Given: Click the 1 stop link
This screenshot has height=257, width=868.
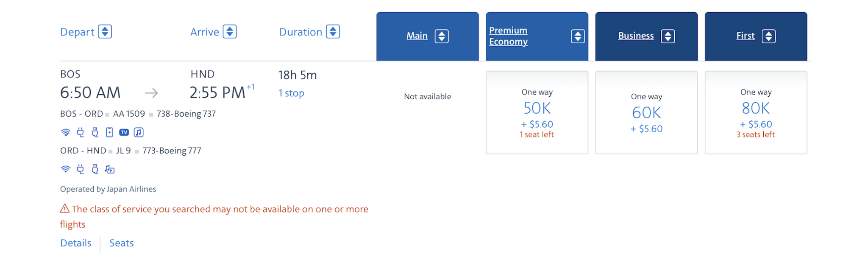Looking at the screenshot, I should click(x=291, y=93).
